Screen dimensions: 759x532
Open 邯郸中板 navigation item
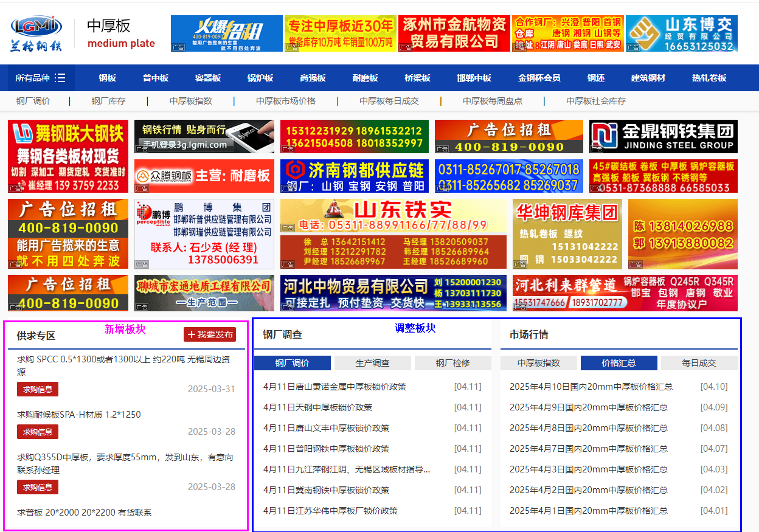coord(474,78)
